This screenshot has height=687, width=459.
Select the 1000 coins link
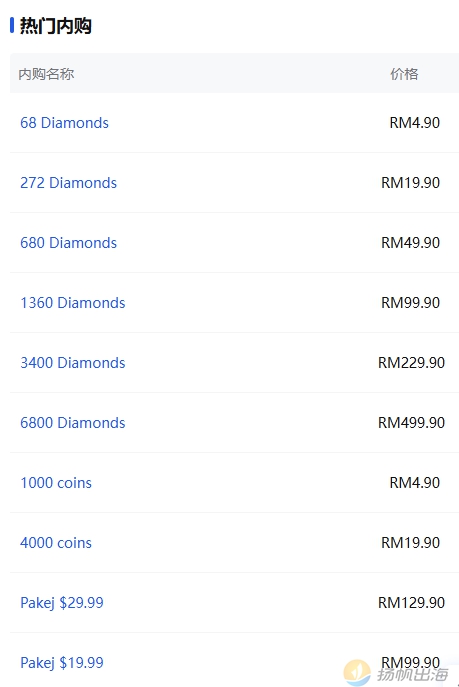click(x=56, y=483)
